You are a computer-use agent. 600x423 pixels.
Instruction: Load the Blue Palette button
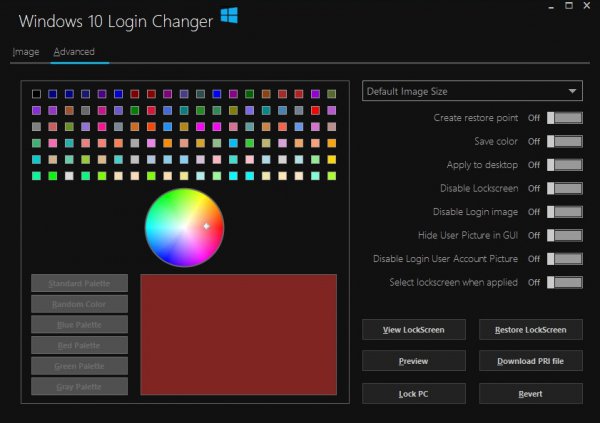click(x=79, y=325)
